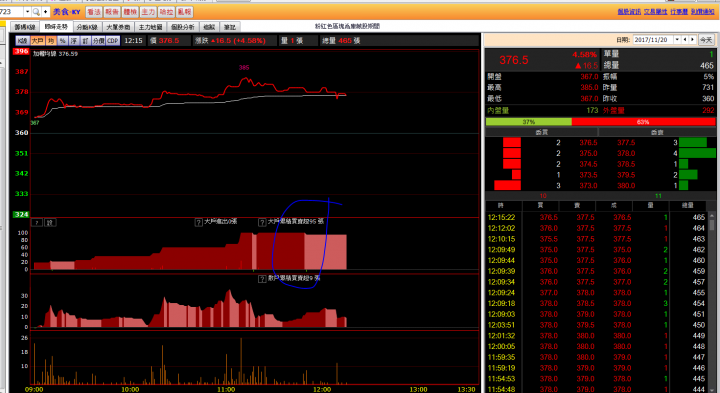720x393 pixels.
Task: Click the 367 low marker on chart
Action: 35,123
